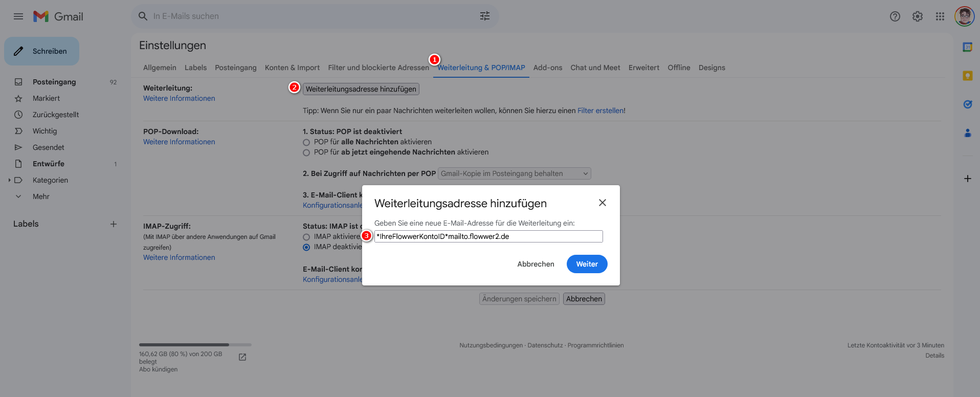Switch to the Add-ons tab
Image resolution: width=980 pixels, height=397 pixels.
548,68
